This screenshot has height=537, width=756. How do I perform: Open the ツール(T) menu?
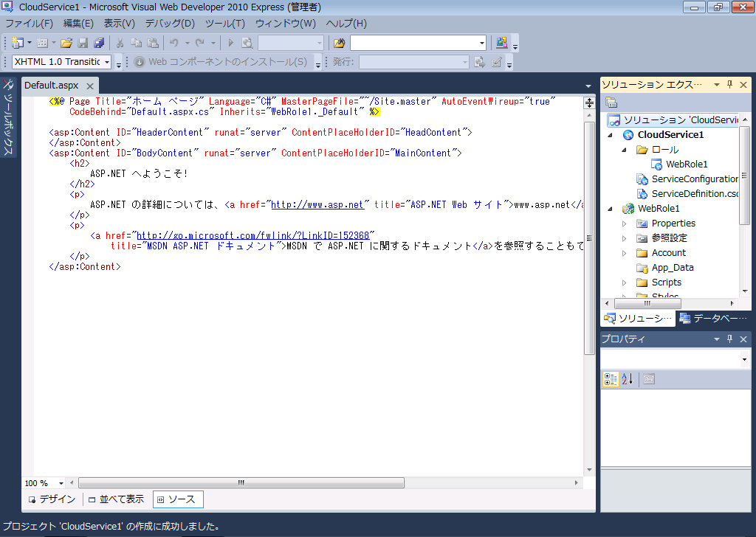tap(224, 24)
